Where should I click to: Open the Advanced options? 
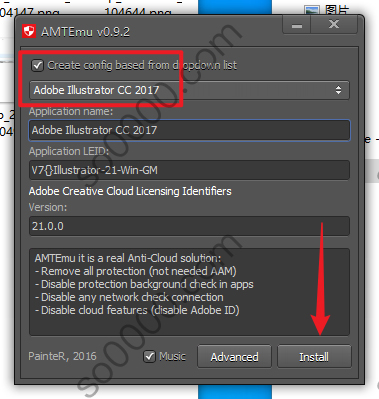tap(234, 357)
